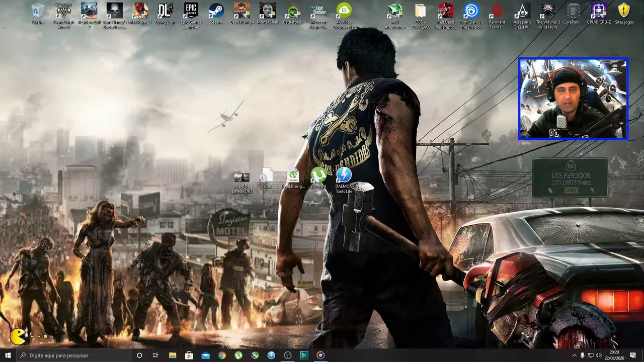Viewport: 644px width, 362px height.
Task: Open network settings from system tray
Action: pos(591,355)
